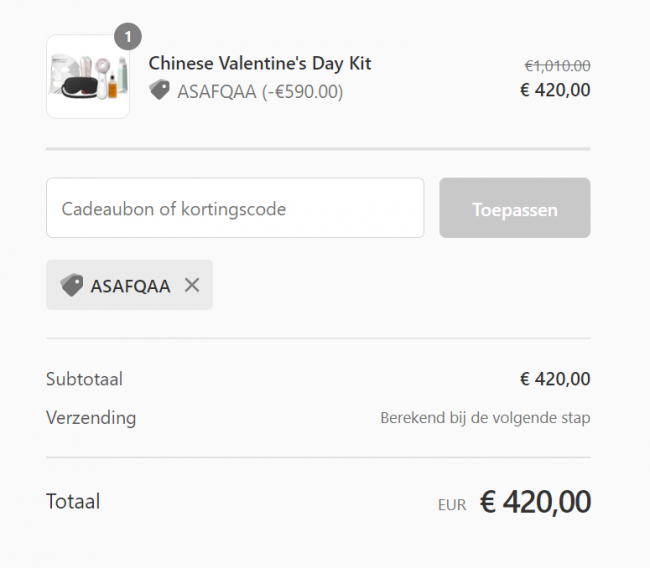Remove the ASAFQAA discount code
This screenshot has width=650, height=568.
tap(192, 285)
